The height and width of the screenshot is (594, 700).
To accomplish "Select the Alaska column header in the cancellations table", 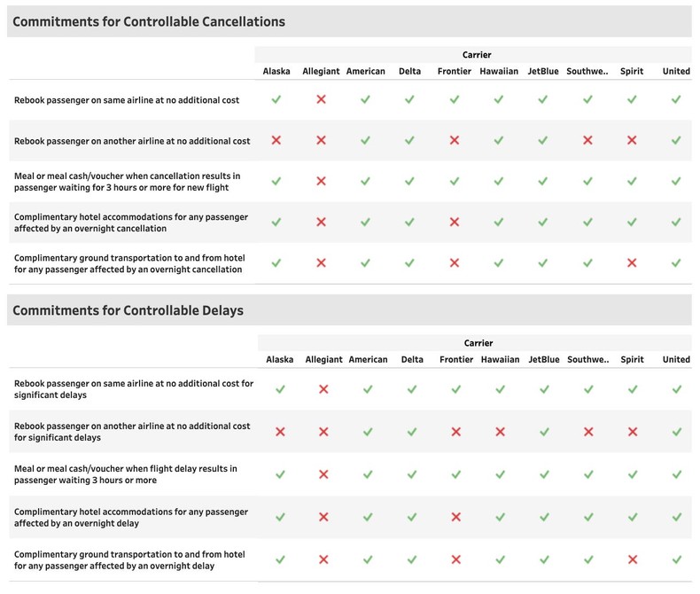I will (x=276, y=72).
